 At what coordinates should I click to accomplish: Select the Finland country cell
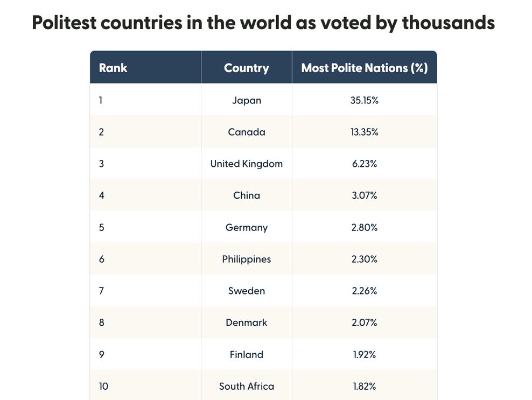pyautogui.click(x=247, y=354)
